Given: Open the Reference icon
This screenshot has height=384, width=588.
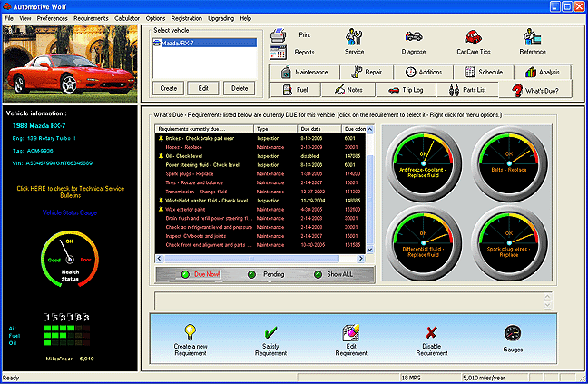Looking at the screenshot, I should [x=533, y=37].
